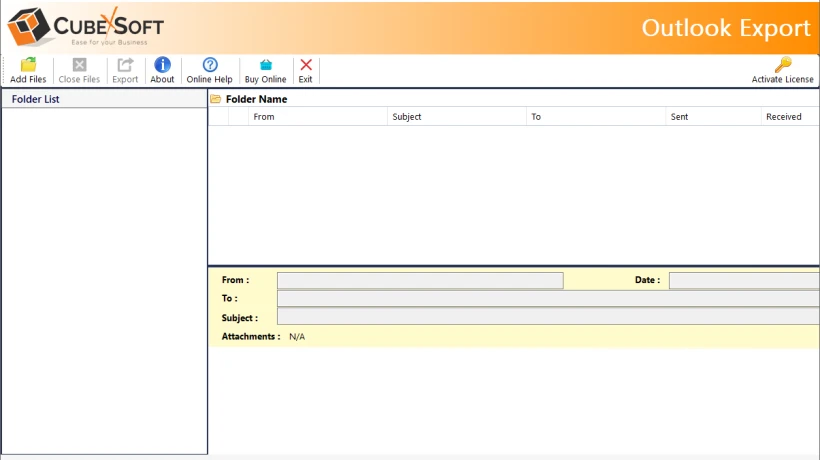Screen dimensions: 820x460
Task: Start the Export toolbar icon
Action: click(125, 65)
